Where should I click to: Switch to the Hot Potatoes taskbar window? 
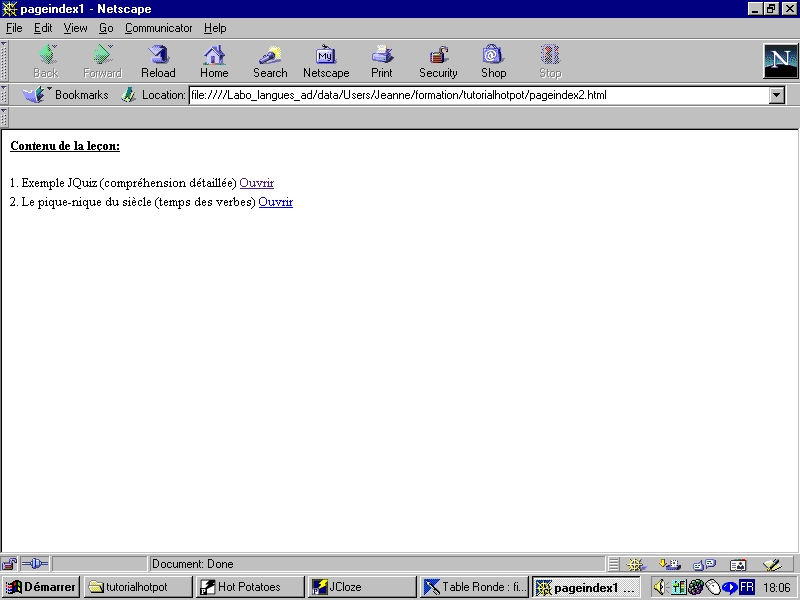[x=250, y=587]
